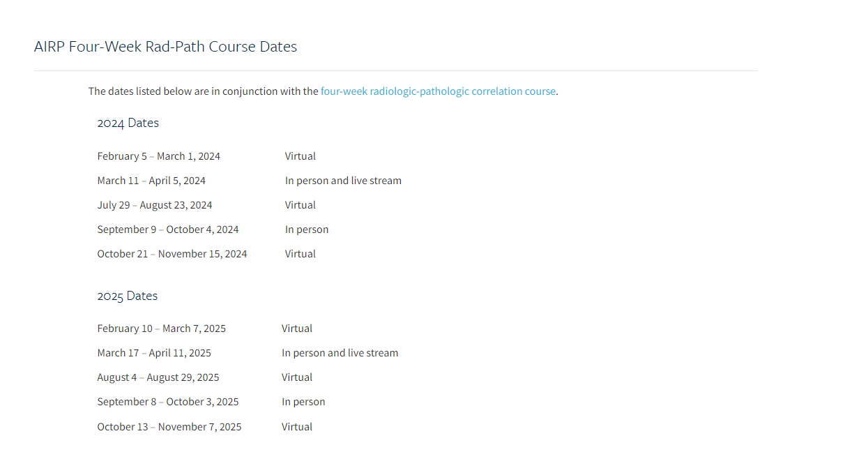This screenshot has height=452, width=868.
Task: Click the March 11 – April 5, 2024 date
Action: pos(151,181)
